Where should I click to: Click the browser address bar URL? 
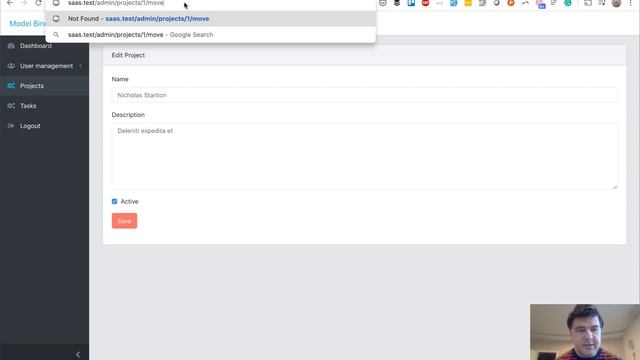click(116, 3)
